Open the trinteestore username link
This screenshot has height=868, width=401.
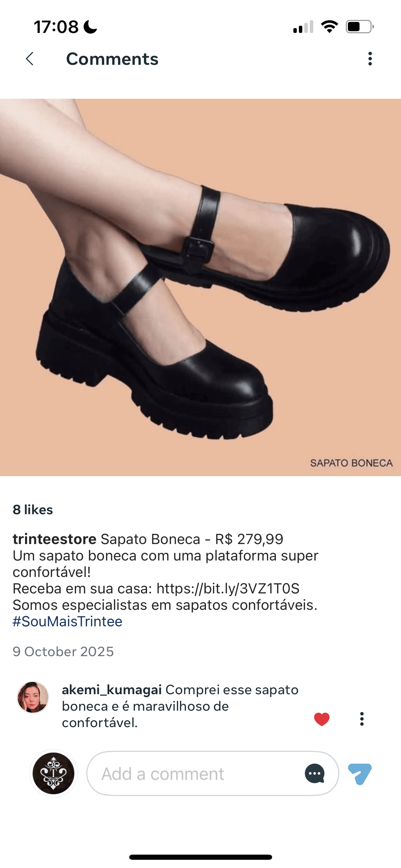pos(54,539)
